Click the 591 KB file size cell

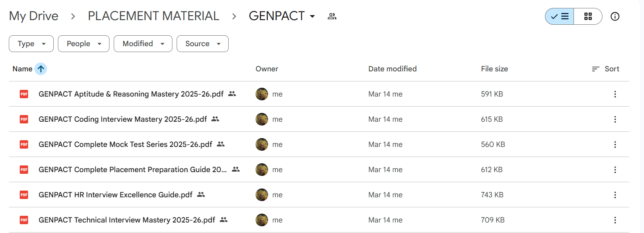click(492, 94)
